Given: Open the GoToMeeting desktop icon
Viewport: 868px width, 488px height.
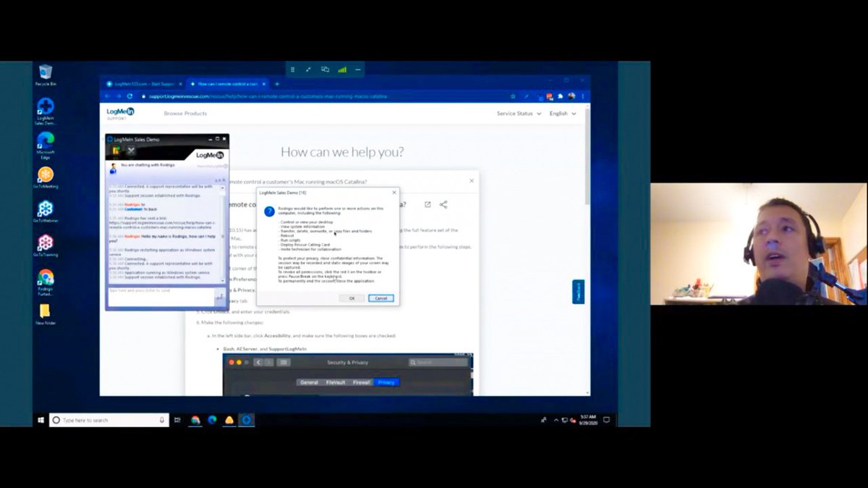Looking at the screenshot, I should [46, 178].
